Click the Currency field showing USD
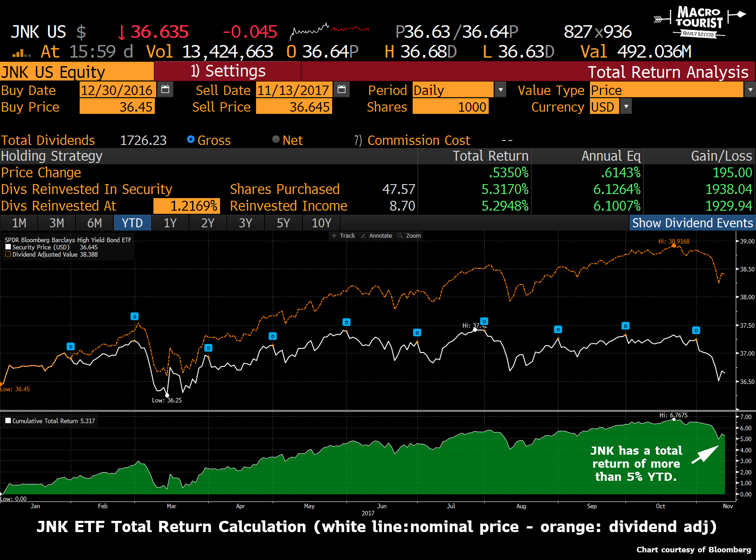 pos(604,107)
